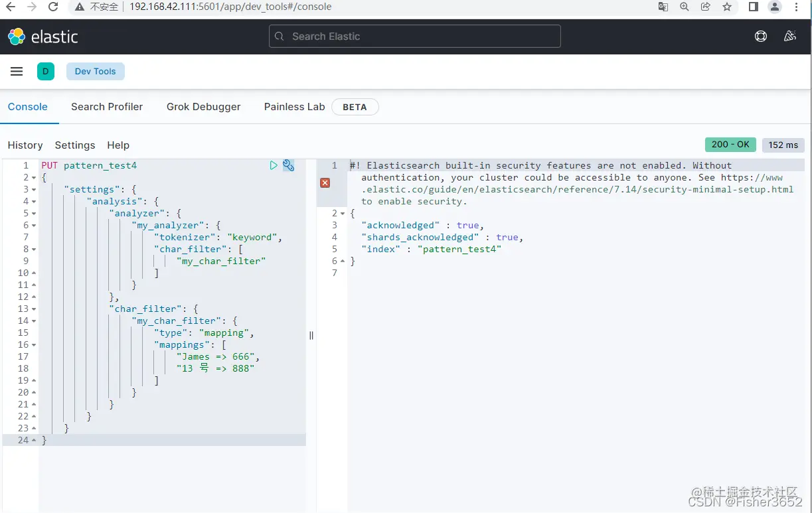
Task: Click the security warning message in response
Action: pyautogui.click(x=572, y=183)
